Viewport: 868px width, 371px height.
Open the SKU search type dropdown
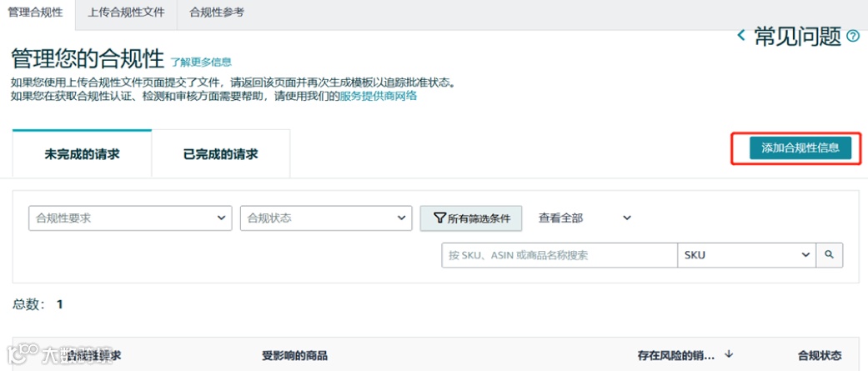[747, 255]
